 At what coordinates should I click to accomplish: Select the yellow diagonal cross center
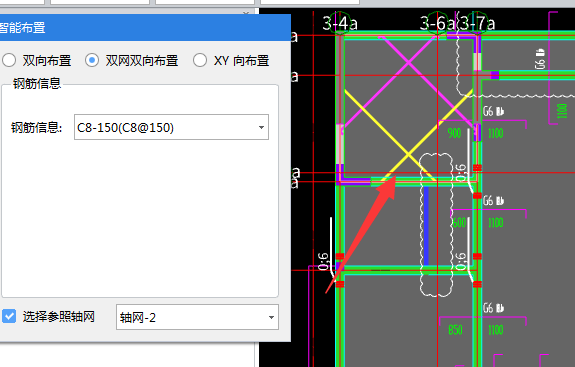tap(409, 156)
